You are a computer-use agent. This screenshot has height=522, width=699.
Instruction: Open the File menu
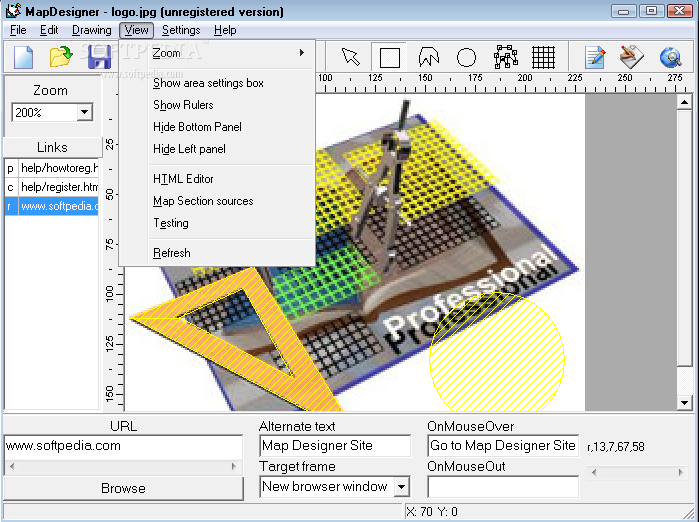(x=18, y=30)
